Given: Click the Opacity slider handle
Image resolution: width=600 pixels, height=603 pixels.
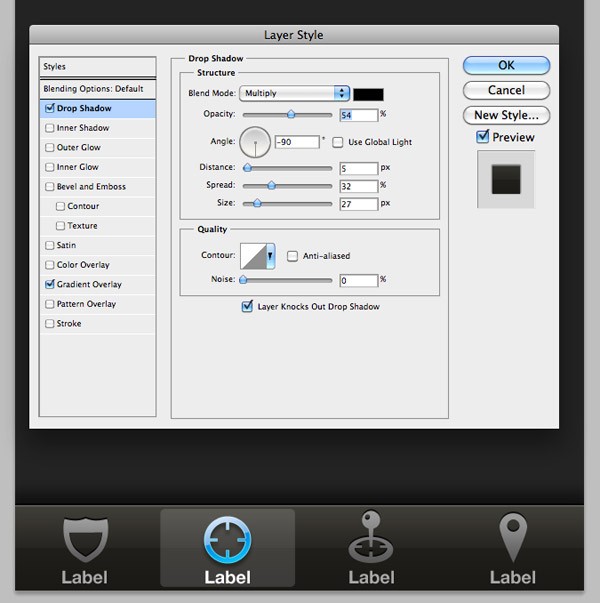Looking at the screenshot, I should point(291,114).
